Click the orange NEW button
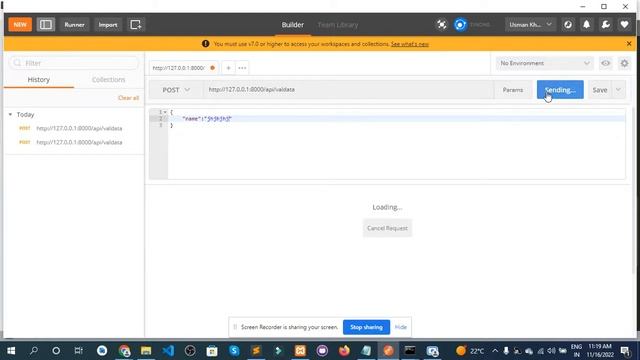 coord(20,24)
